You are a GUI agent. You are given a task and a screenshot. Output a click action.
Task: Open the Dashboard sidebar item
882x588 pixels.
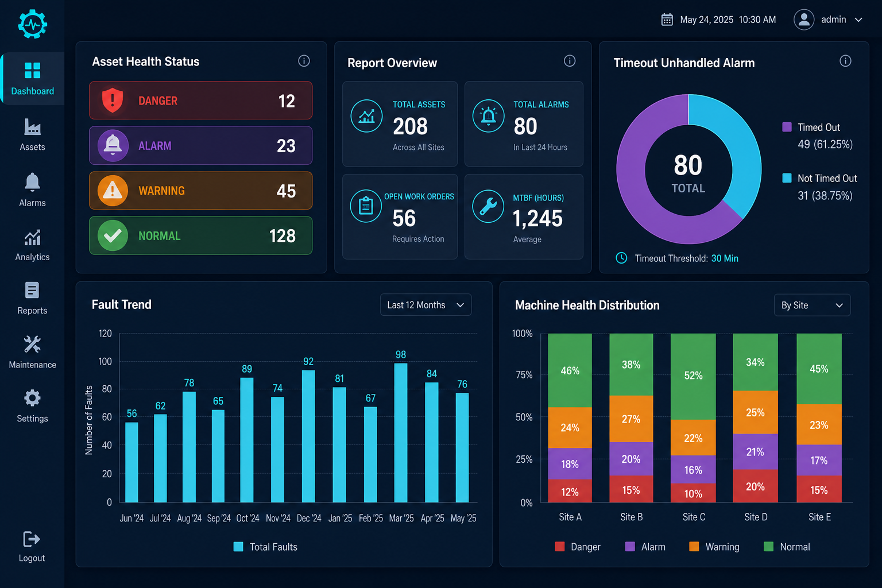32,79
